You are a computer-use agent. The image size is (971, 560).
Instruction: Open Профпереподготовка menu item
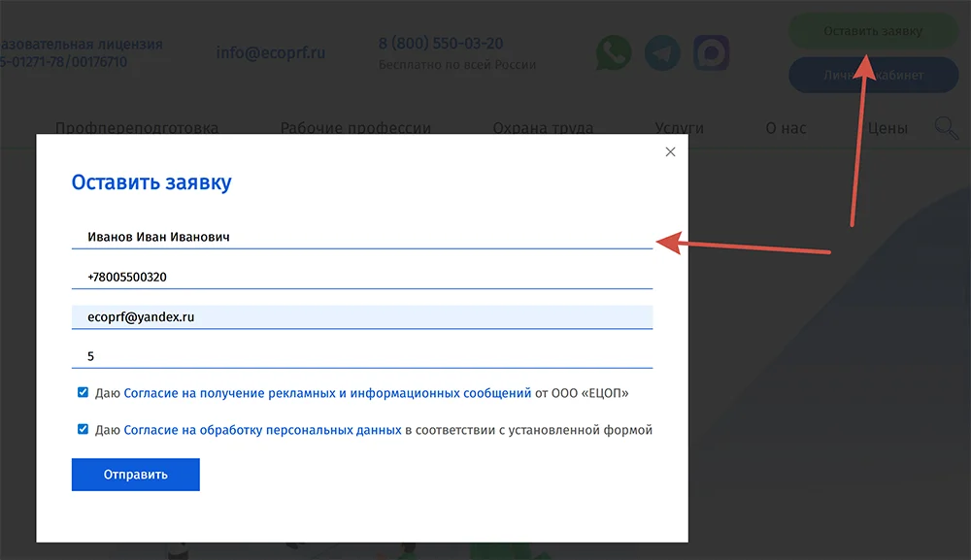click(x=137, y=128)
